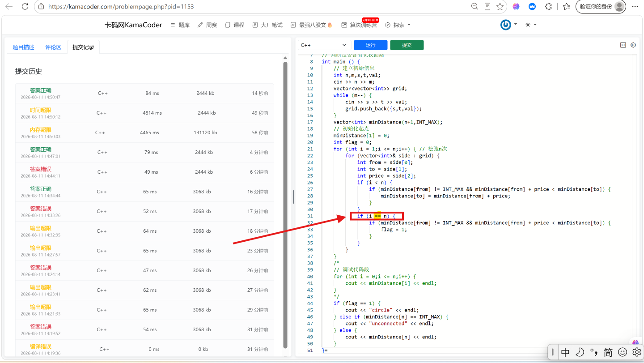This screenshot has height=363, width=644.
Task: Click the IME toolbar drag handle bar
Action: point(553,352)
